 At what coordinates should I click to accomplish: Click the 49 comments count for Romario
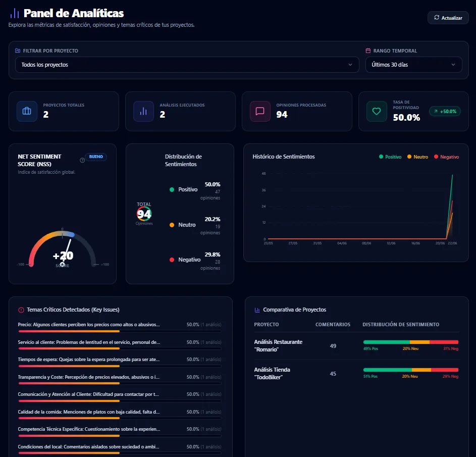tap(333, 346)
